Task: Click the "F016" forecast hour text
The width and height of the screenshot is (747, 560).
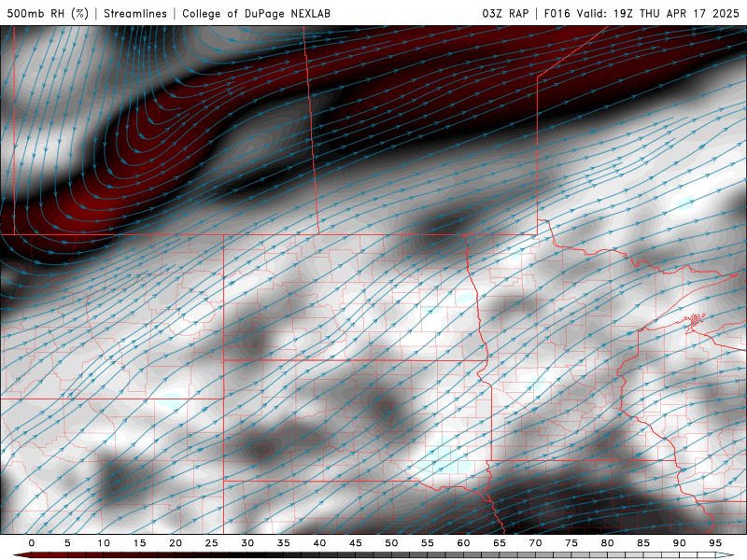Action: click(557, 13)
